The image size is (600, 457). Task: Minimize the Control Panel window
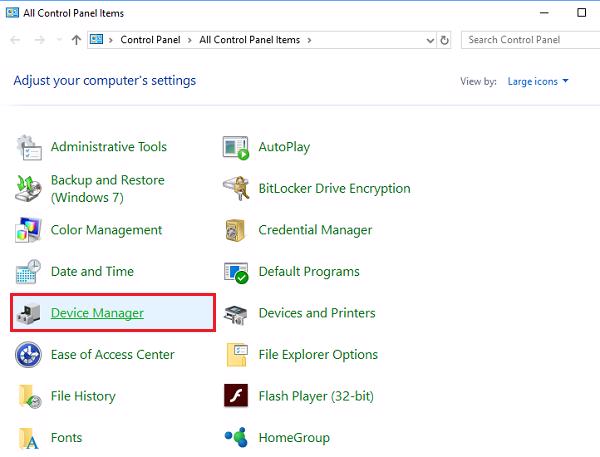point(544,13)
